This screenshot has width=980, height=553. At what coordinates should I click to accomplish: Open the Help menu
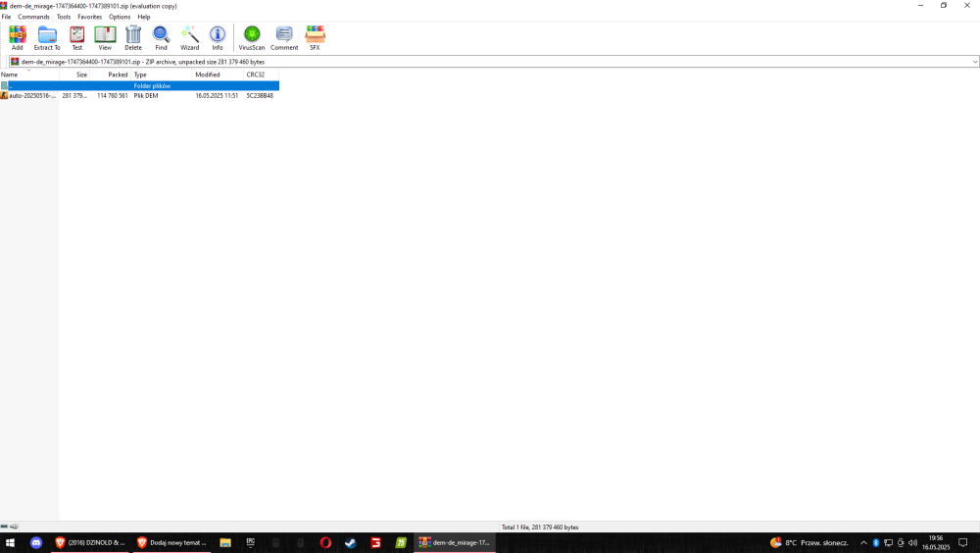(144, 17)
